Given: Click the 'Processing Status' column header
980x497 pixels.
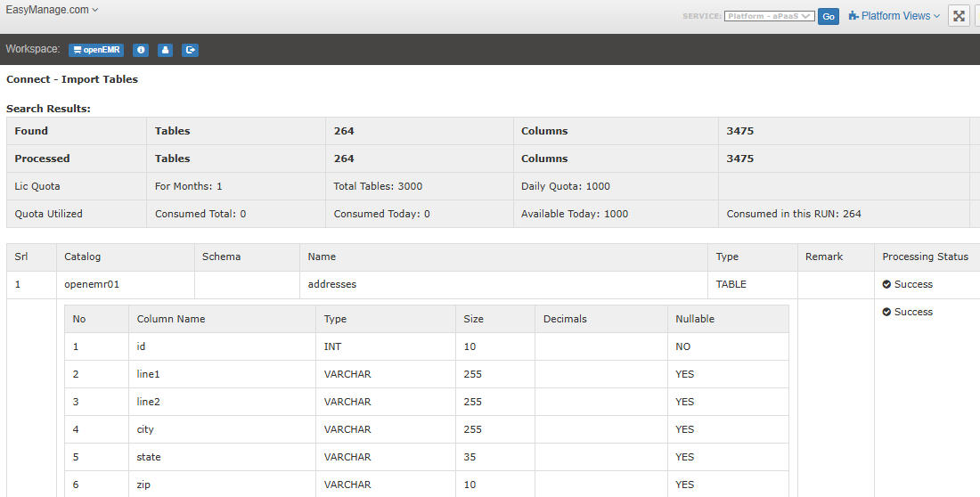Looking at the screenshot, I should pyautogui.click(x=927, y=257).
